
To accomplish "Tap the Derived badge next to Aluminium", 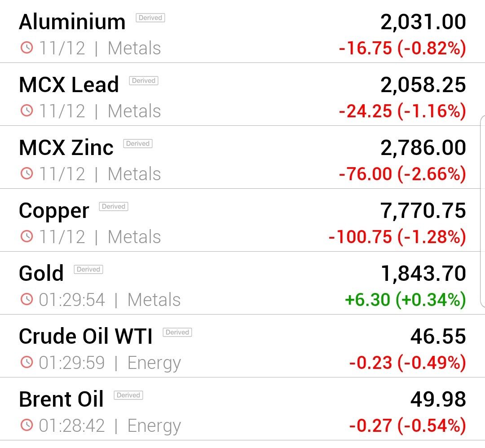I will (150, 18).
